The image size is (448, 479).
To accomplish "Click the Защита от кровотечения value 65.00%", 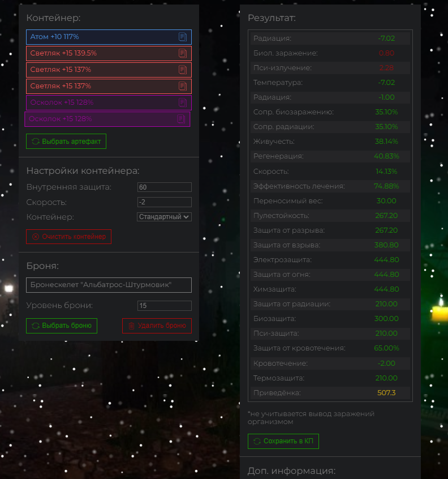I will [x=386, y=348].
